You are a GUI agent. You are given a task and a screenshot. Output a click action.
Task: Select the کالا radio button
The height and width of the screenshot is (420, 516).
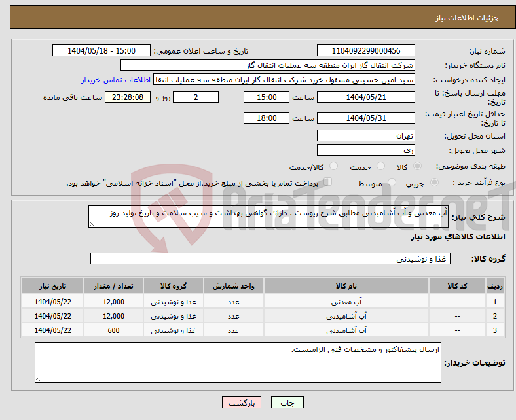(417, 166)
